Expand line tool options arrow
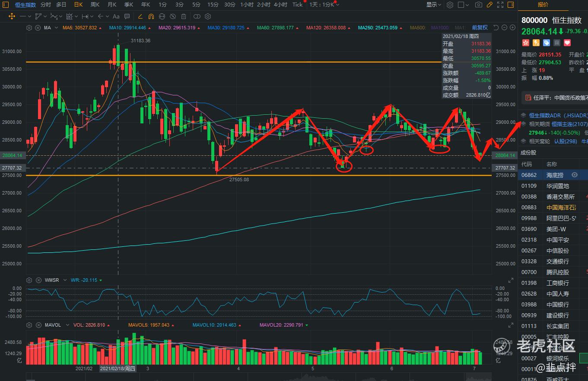 [x=29, y=16]
